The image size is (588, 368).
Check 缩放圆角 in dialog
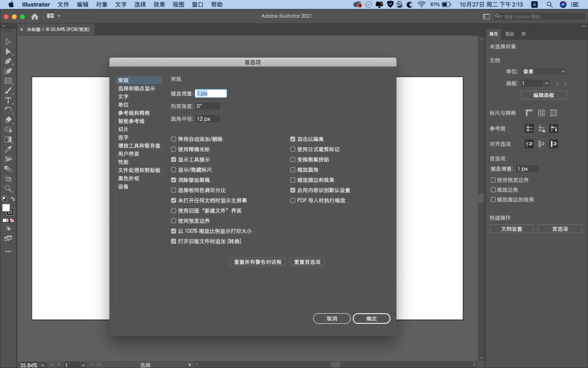coord(293,170)
